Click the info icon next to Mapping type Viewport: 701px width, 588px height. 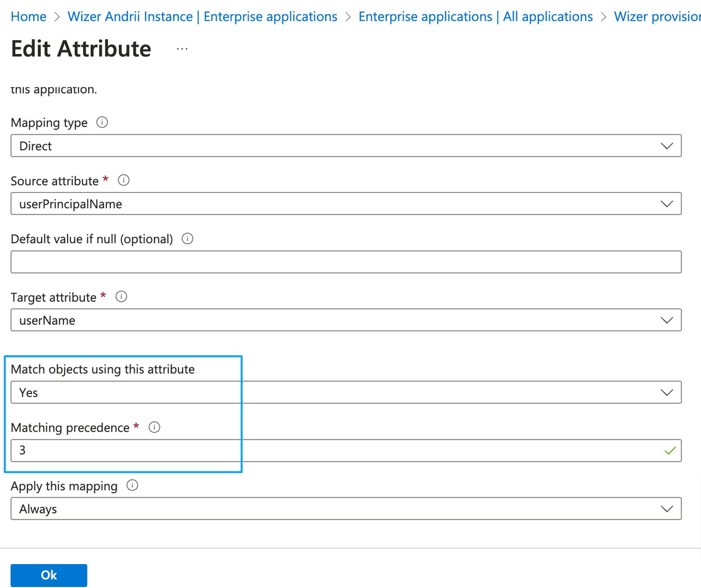click(x=102, y=122)
